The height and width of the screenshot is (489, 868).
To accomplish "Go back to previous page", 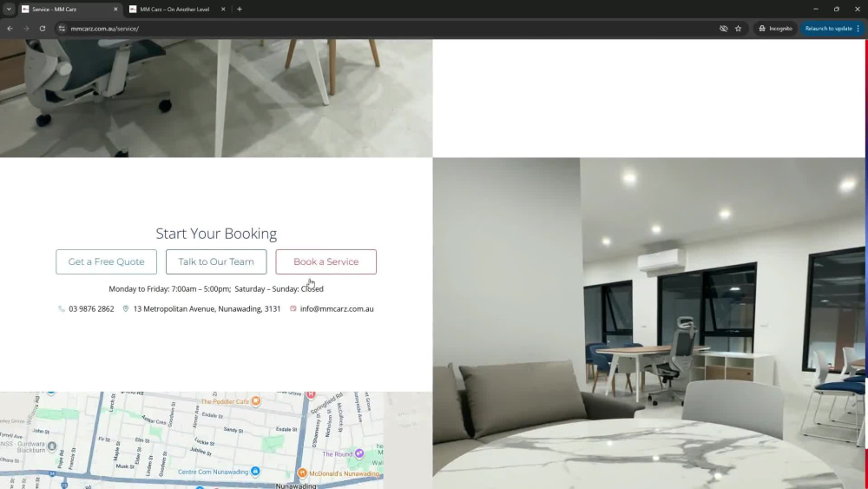I will pos(10,29).
